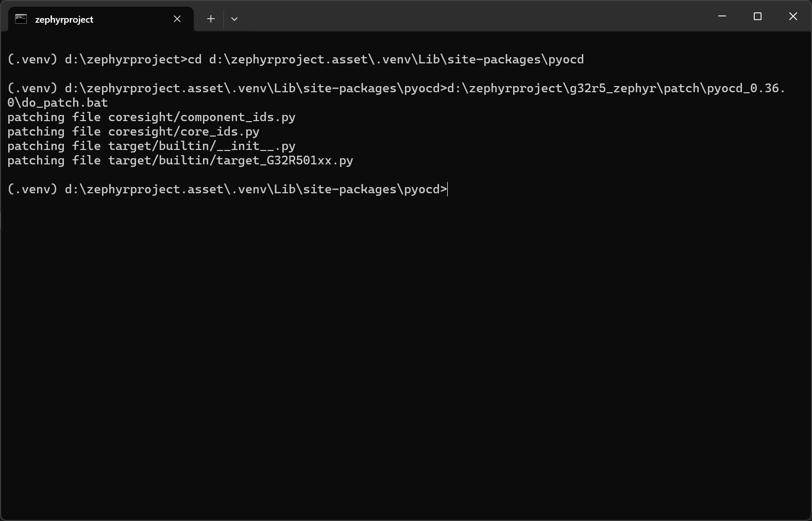Screen dimensions: 812x521
Task: Click '(.venv)' at the start of the first line
Action: point(32,59)
